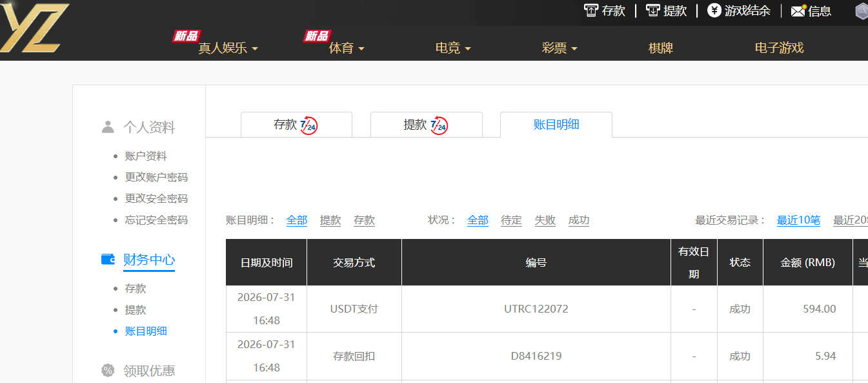The image size is (868, 383).
Task: Click the 交易方式 column header
Action: (354, 262)
